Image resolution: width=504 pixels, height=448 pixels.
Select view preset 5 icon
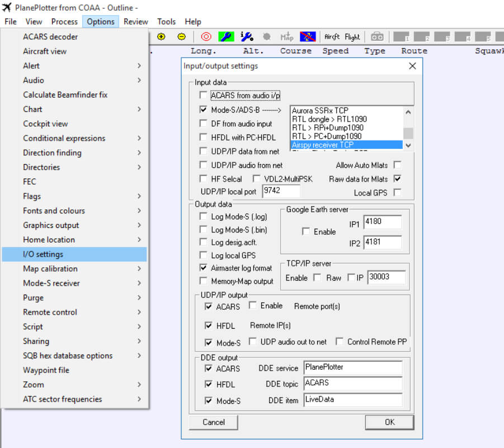tap(483, 37)
